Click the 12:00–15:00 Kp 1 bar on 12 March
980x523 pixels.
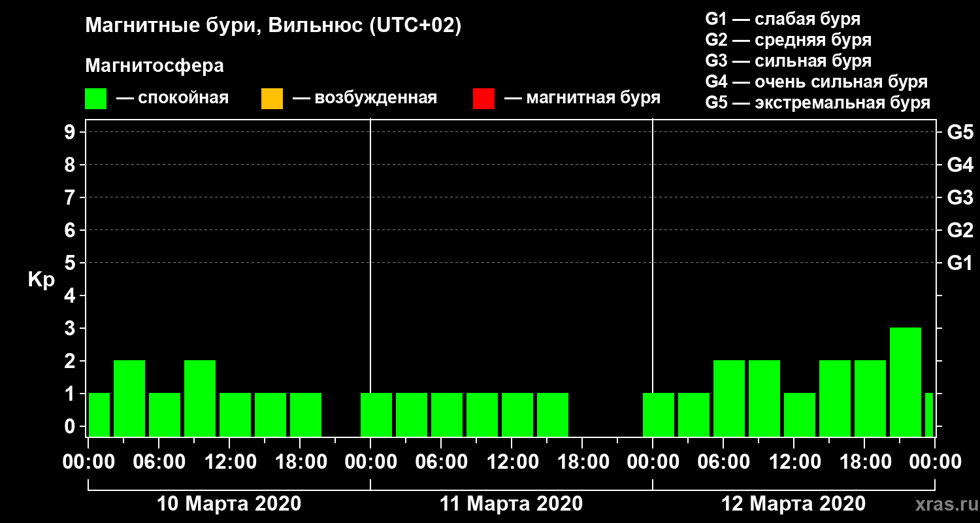click(x=800, y=414)
